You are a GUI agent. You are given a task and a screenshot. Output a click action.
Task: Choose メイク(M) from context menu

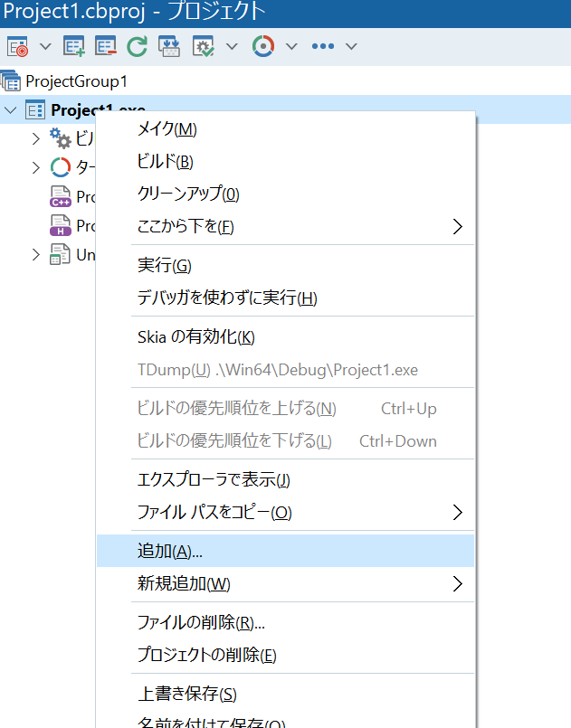[x=167, y=129]
